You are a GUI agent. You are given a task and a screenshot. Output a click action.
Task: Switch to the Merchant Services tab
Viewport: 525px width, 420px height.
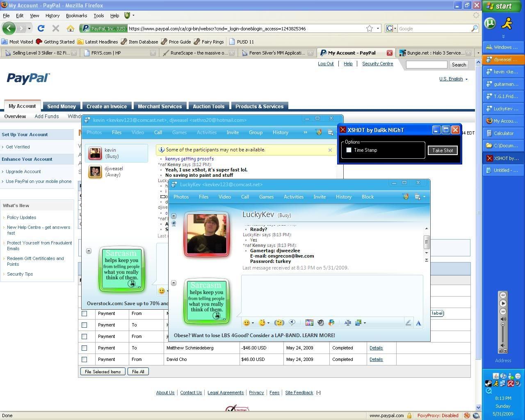click(160, 106)
